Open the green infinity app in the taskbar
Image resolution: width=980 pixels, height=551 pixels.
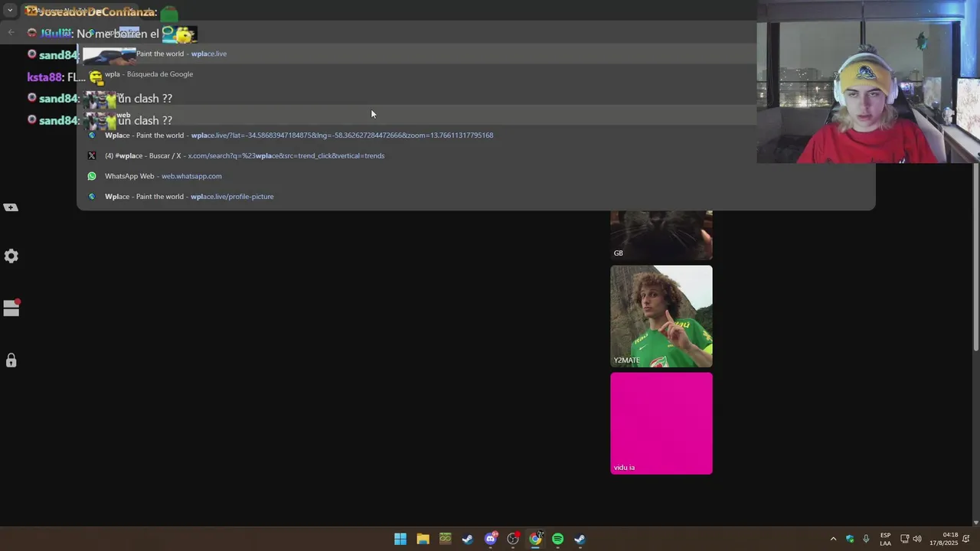446,539
